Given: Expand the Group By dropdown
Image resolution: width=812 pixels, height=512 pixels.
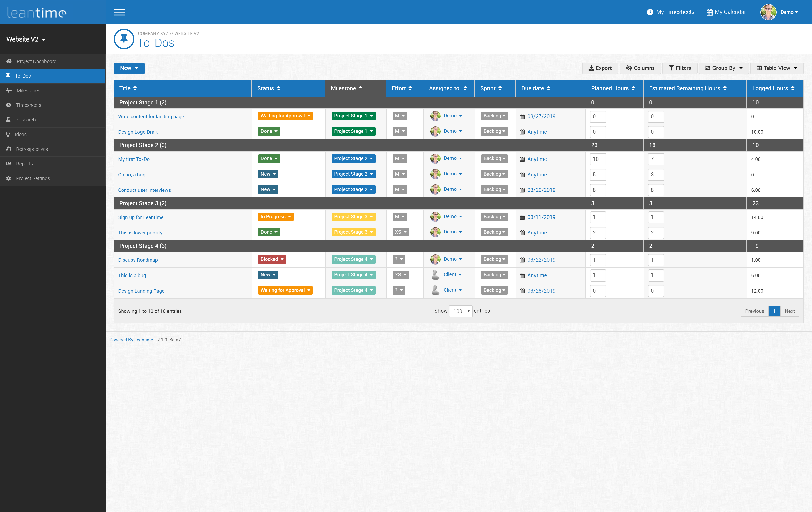Looking at the screenshot, I should pyautogui.click(x=724, y=68).
